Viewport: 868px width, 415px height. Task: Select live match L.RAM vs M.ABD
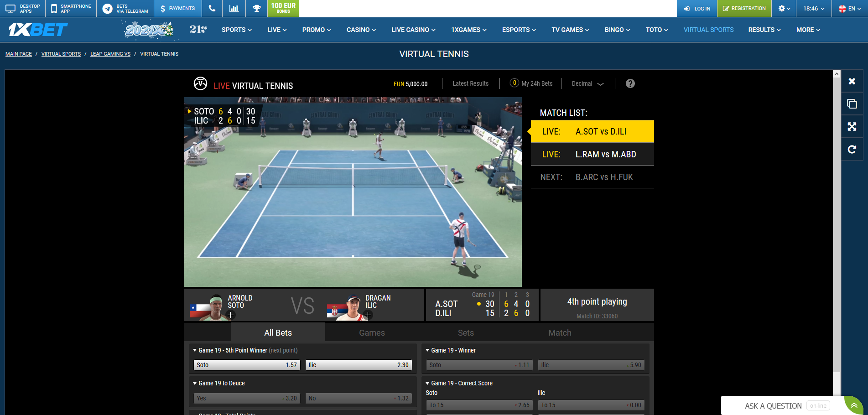point(592,154)
